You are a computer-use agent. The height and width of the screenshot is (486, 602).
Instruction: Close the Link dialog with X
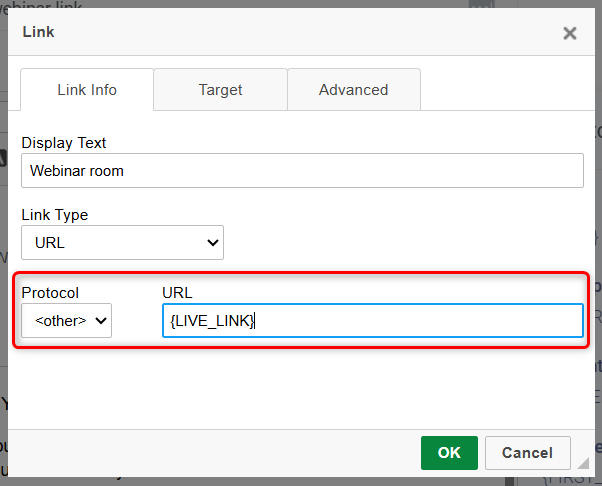click(x=570, y=33)
